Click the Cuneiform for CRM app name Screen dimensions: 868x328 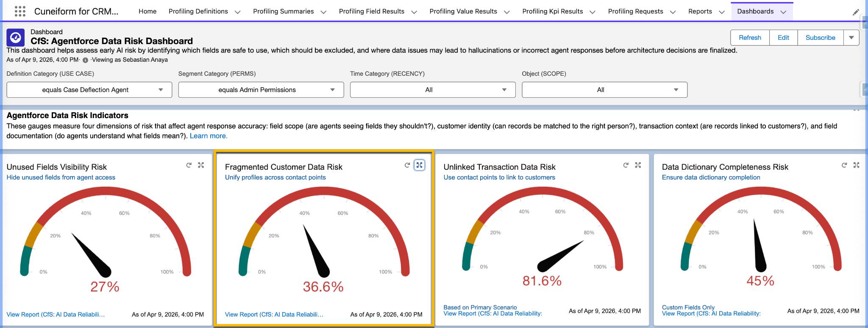pyautogui.click(x=76, y=11)
